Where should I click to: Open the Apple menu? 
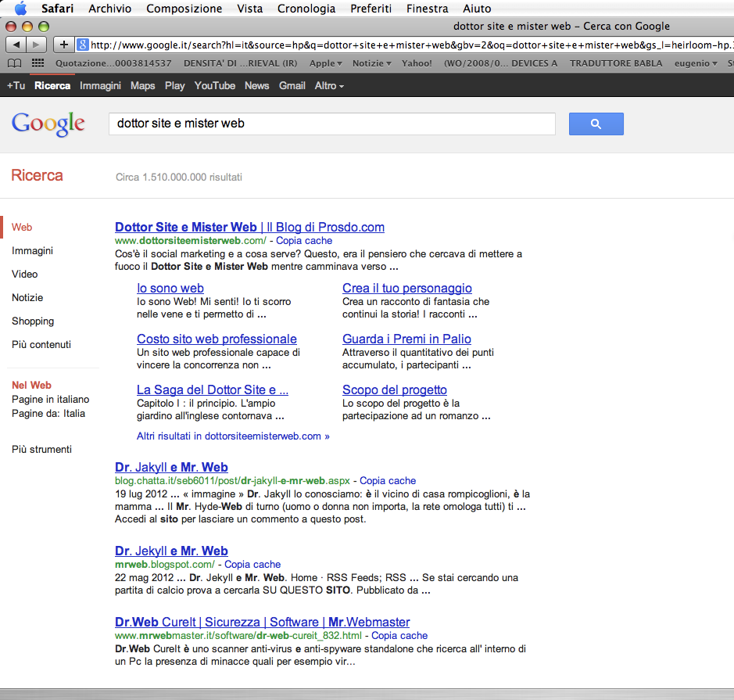[20, 9]
